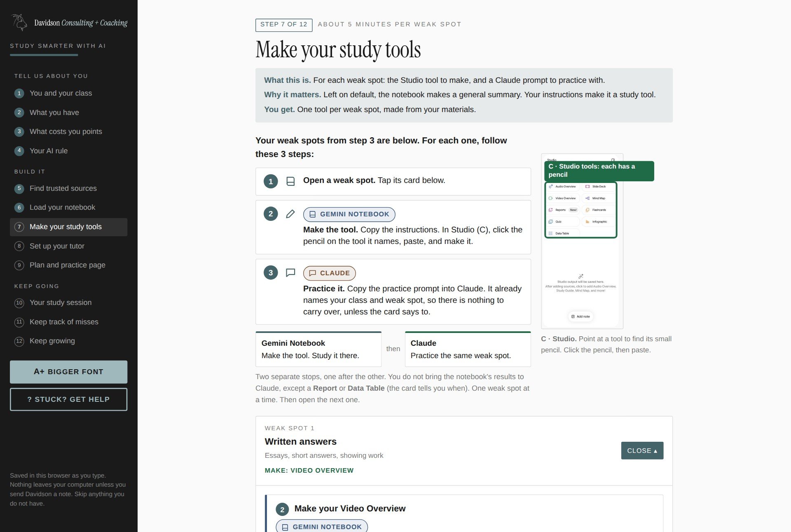Click the 'TELL US ABOUT YOU' section header
791x532 pixels.
[51, 76]
